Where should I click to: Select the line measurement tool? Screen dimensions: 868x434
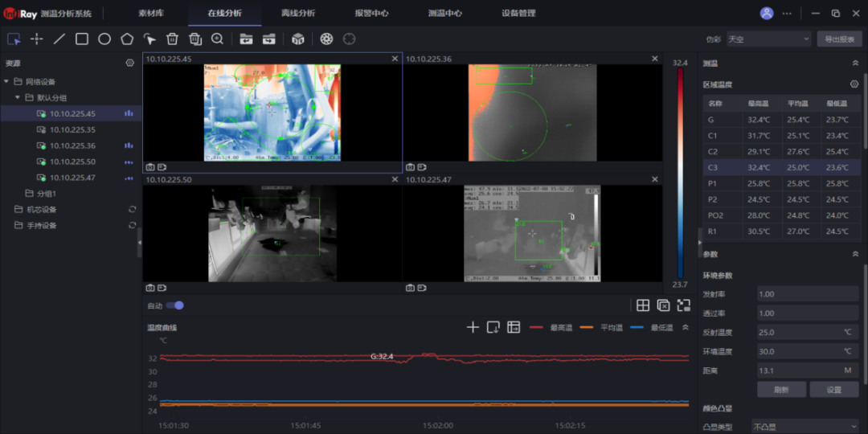(x=59, y=39)
